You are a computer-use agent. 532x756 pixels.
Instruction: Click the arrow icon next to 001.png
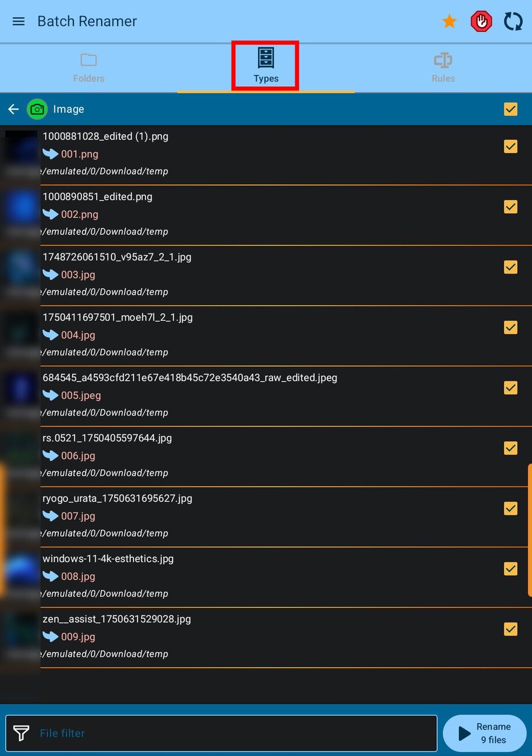51,154
